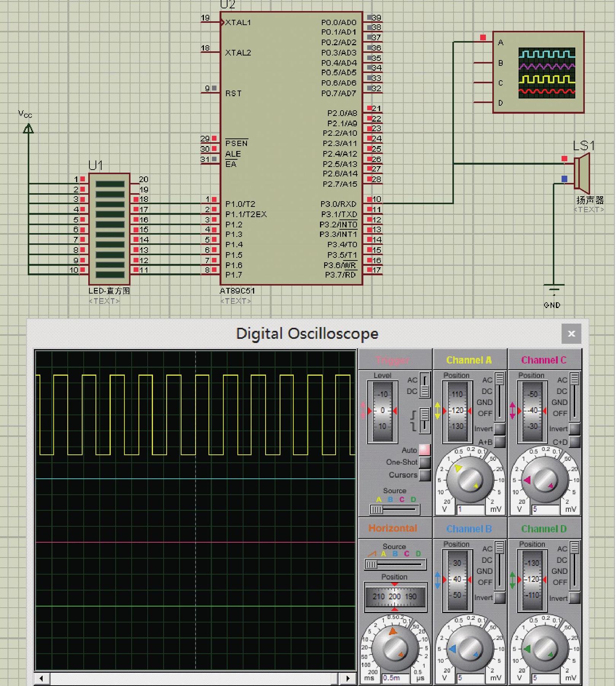Viewport: 616px width, 686px height.
Task: Click P0.0/AD0 pin label on U2
Action: coord(339,22)
